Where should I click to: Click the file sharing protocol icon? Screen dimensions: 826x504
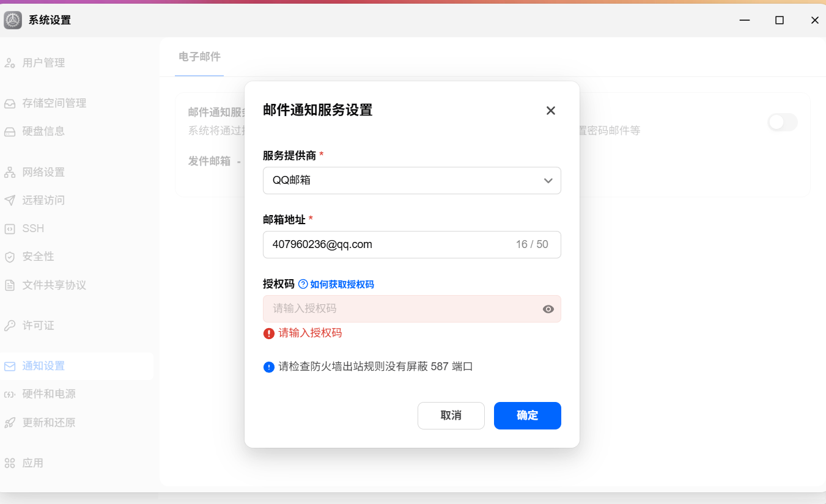point(10,285)
